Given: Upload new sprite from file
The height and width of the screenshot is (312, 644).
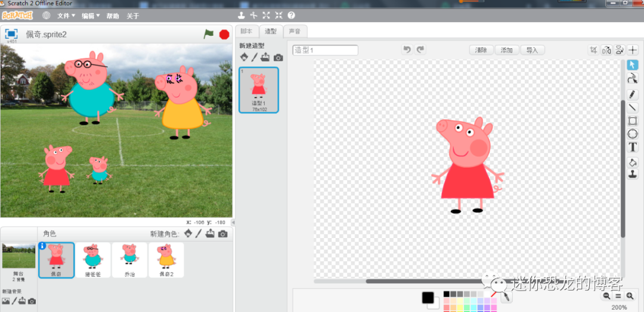Looking at the screenshot, I should tap(210, 233).
